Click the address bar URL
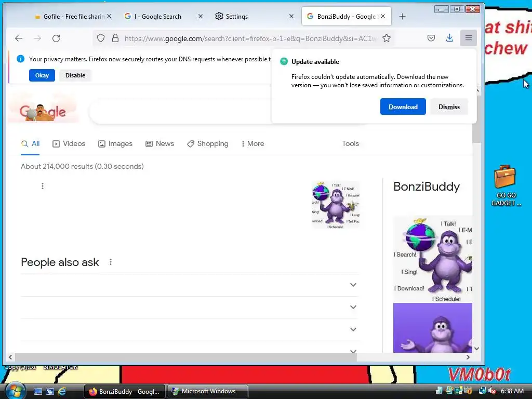Image resolution: width=532 pixels, height=399 pixels. (250, 38)
